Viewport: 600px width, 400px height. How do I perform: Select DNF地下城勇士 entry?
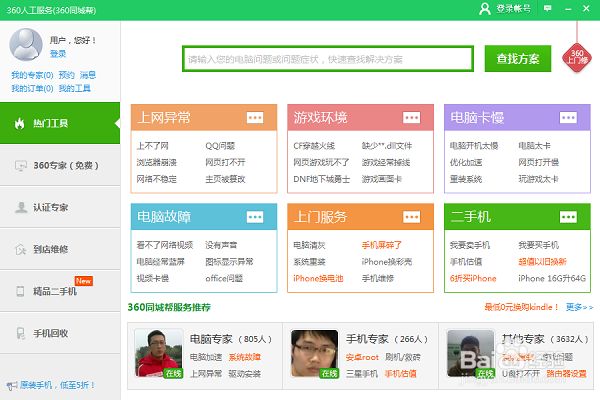click(321, 179)
